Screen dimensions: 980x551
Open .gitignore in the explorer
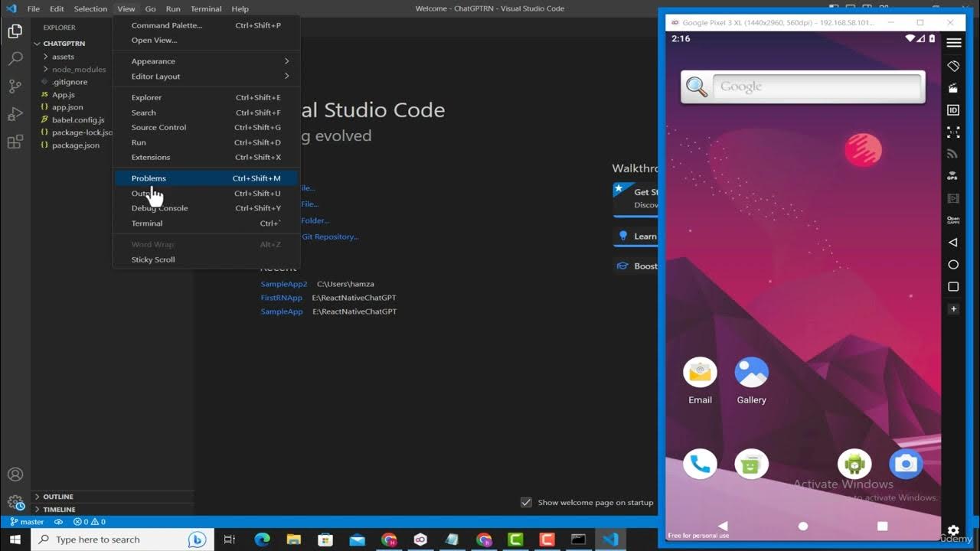pos(70,82)
